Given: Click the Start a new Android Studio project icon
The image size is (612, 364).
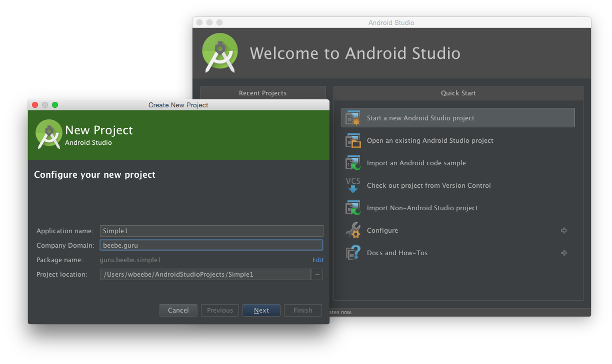Looking at the screenshot, I should point(353,118).
